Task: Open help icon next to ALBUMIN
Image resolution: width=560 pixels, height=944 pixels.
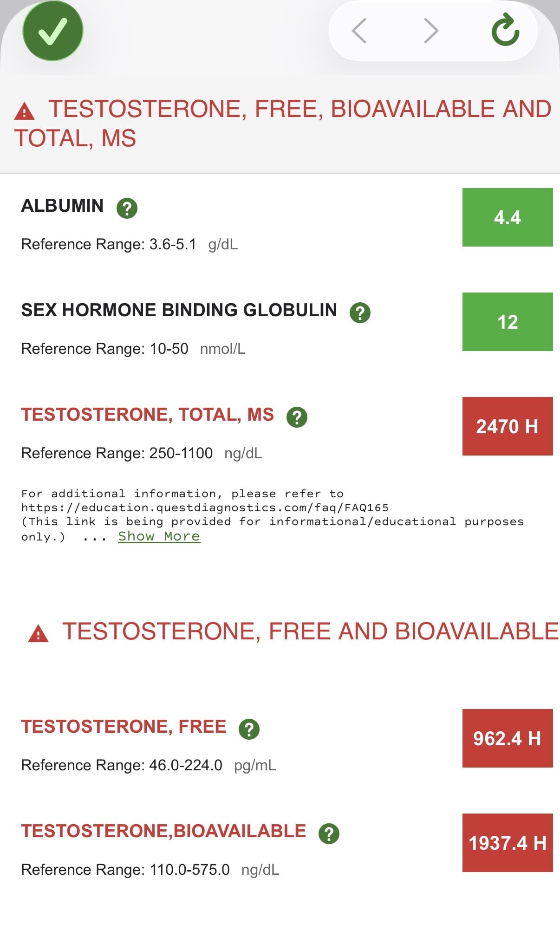Action: (x=127, y=208)
